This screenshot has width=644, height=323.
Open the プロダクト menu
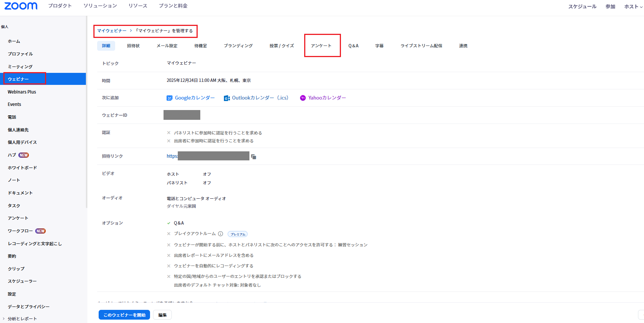(x=60, y=6)
